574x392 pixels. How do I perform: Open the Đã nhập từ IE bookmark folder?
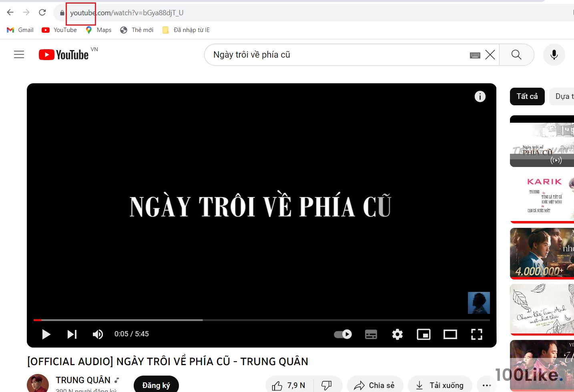point(186,30)
